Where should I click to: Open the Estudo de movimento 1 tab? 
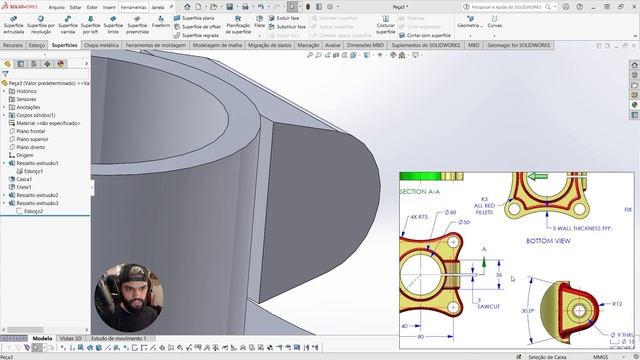pos(119,338)
